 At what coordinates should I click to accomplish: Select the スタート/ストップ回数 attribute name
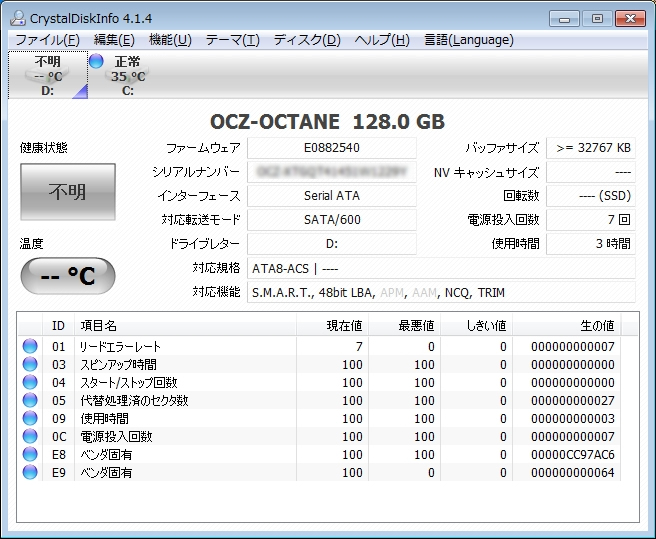129,382
